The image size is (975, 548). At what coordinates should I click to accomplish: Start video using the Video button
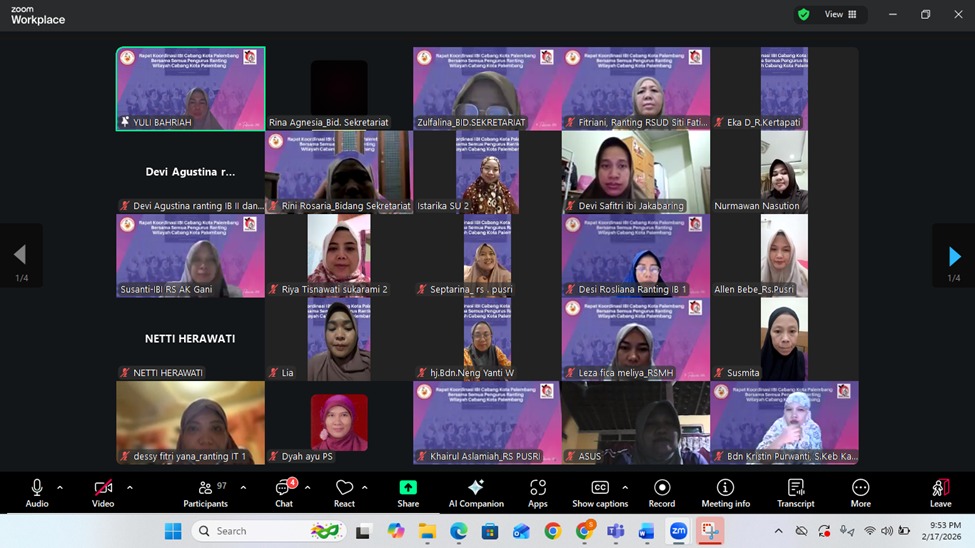coord(103,494)
